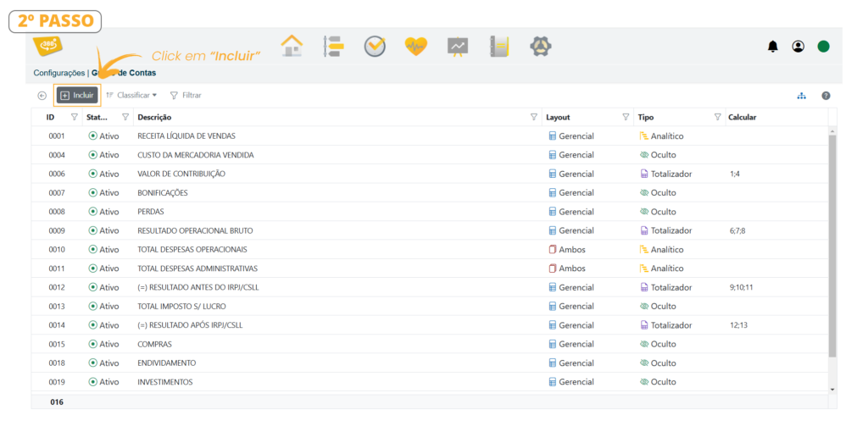This screenshot has height=443, width=868.
Task: Select the (=) RESULTADO APÓS IRPJ/CSLL row
Action: (x=430, y=325)
